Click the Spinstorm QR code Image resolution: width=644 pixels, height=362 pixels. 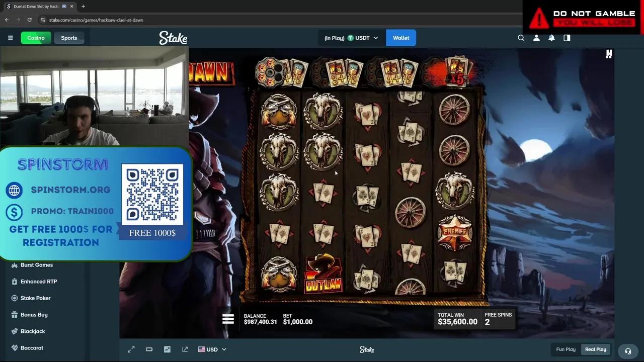coord(152,195)
